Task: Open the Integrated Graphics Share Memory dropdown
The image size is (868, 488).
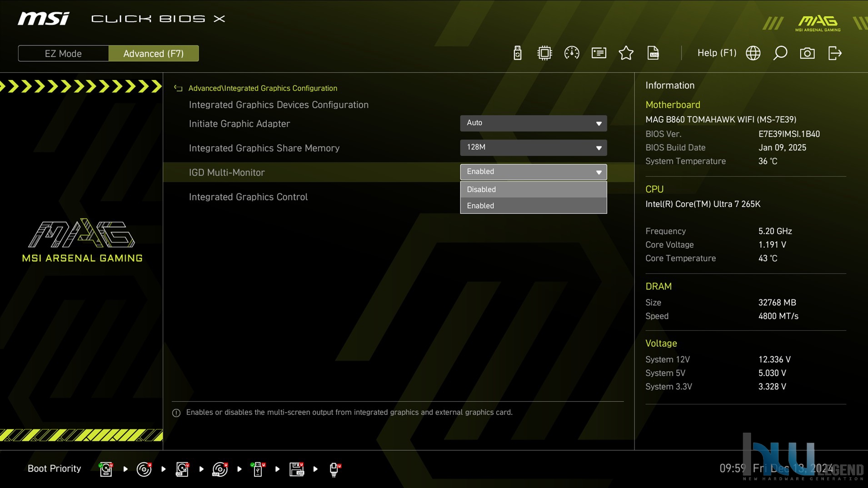Action: (533, 148)
